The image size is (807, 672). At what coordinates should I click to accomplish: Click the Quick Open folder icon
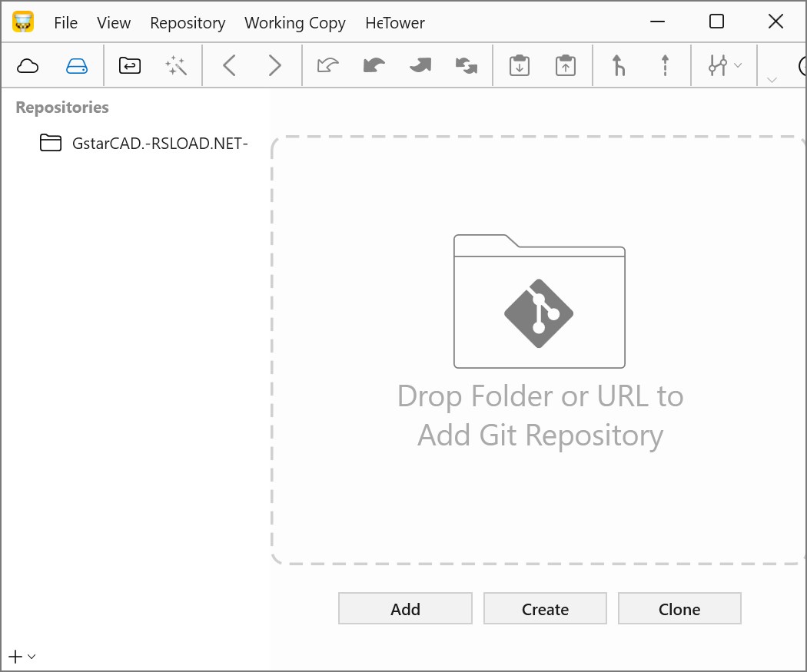tap(130, 66)
